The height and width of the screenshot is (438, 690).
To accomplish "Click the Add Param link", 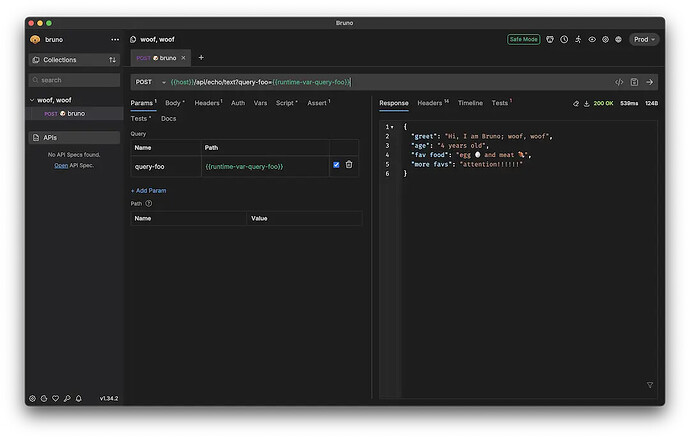I will [x=148, y=191].
